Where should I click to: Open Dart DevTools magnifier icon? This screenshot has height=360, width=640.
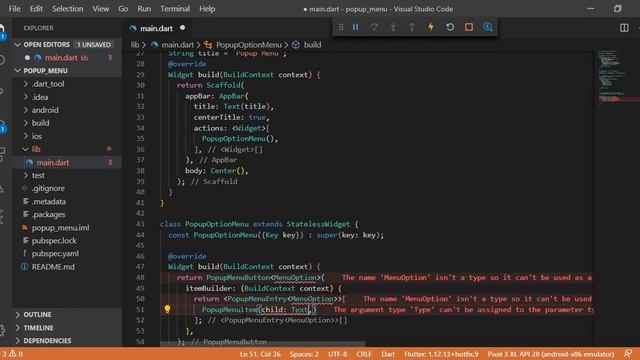click(488, 27)
